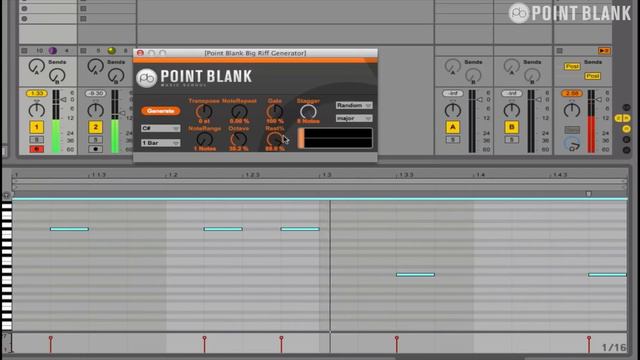The width and height of the screenshot is (640, 360).
Task: Click master solo/cue switch button
Action: point(572,130)
